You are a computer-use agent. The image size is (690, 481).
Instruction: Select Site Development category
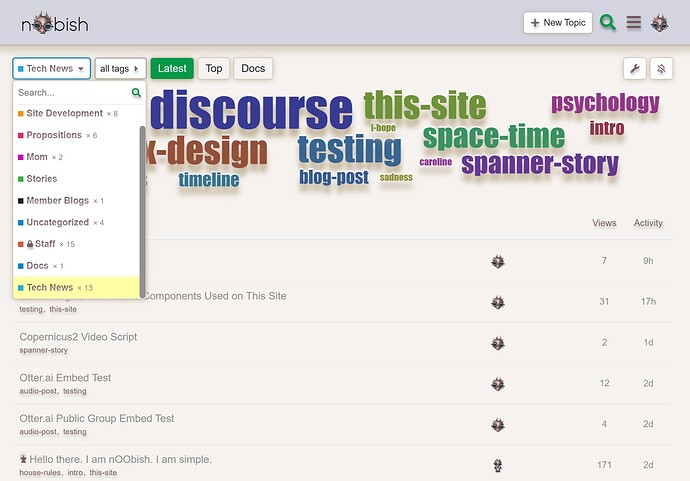coord(77,113)
